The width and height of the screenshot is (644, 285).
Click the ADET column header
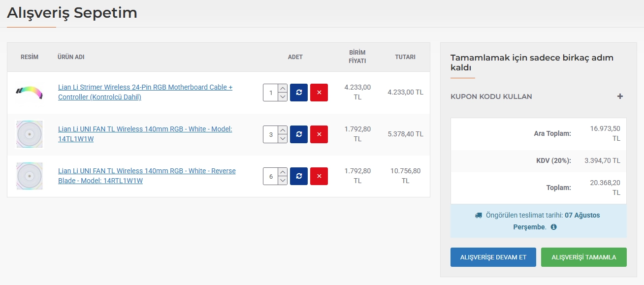click(295, 57)
